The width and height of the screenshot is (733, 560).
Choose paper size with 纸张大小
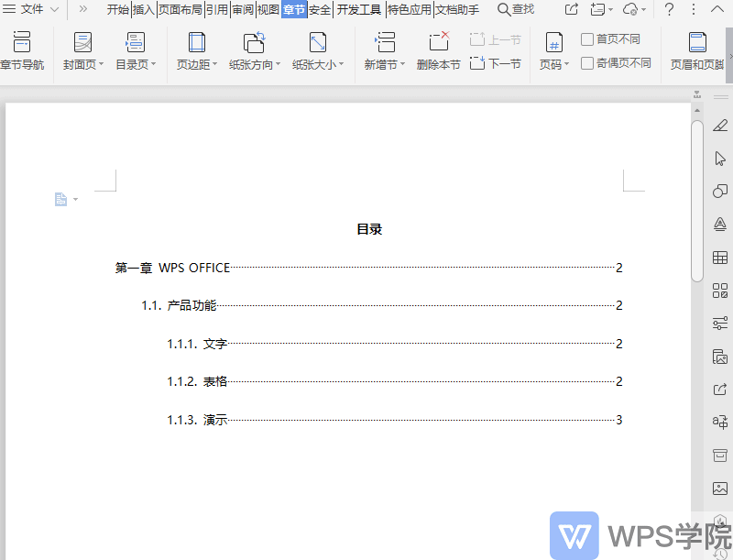coord(318,50)
